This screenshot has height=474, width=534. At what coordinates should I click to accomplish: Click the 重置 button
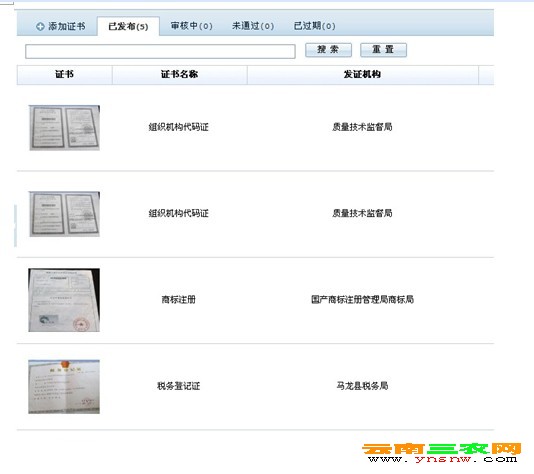(383, 50)
